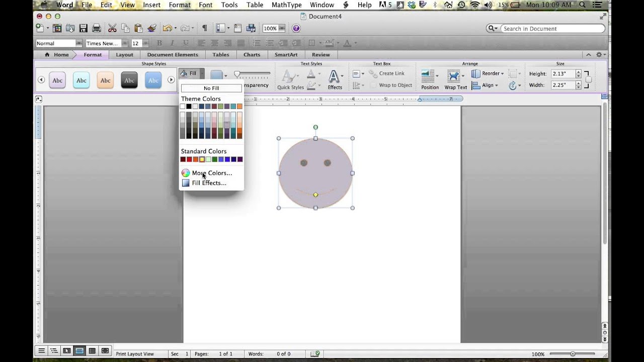Open Word help purple question icon
Image resolution: width=644 pixels, height=362 pixels.
click(296, 28)
